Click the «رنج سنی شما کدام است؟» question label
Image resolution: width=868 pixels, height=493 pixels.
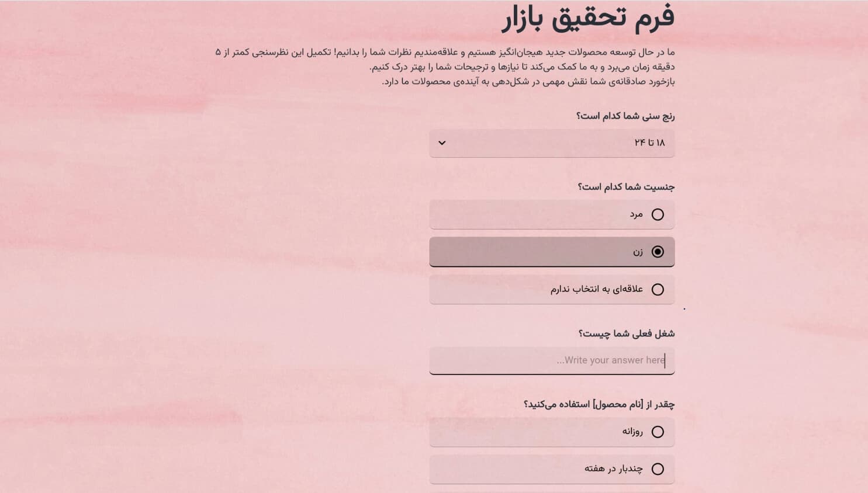625,116
